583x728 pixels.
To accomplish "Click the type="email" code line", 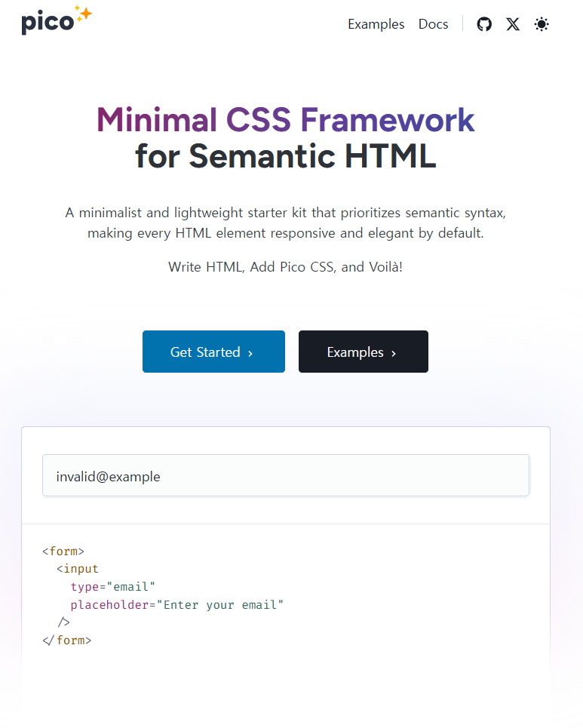I will (x=113, y=587).
